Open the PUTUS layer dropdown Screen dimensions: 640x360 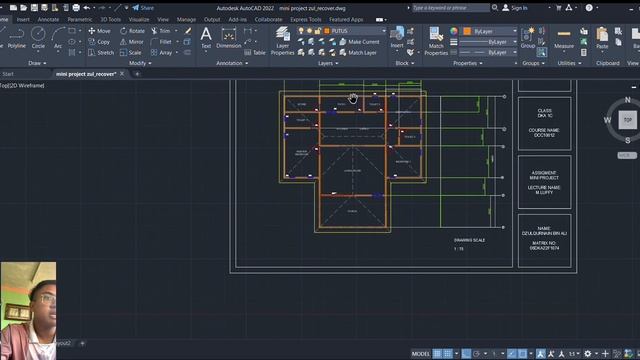(383, 31)
